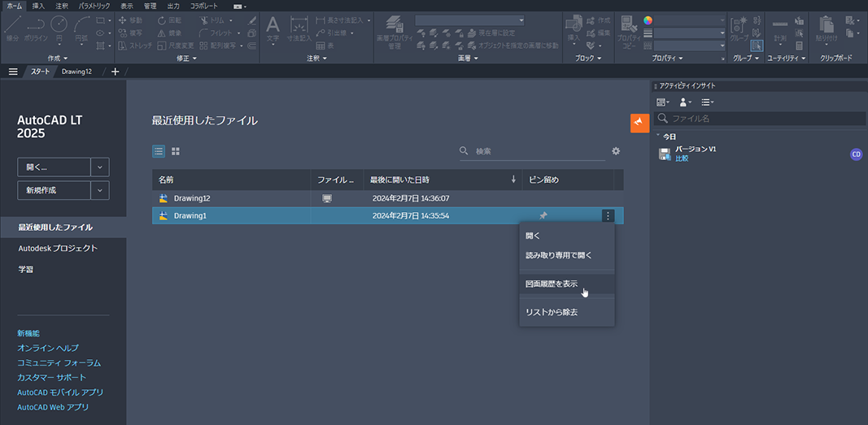
Task: Select the ポリライン (Polyline) tool
Action: 36,28
